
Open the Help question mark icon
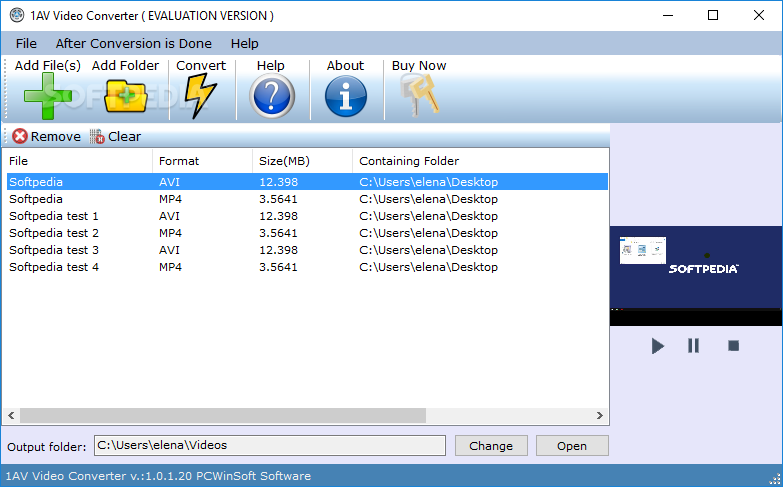pos(272,96)
